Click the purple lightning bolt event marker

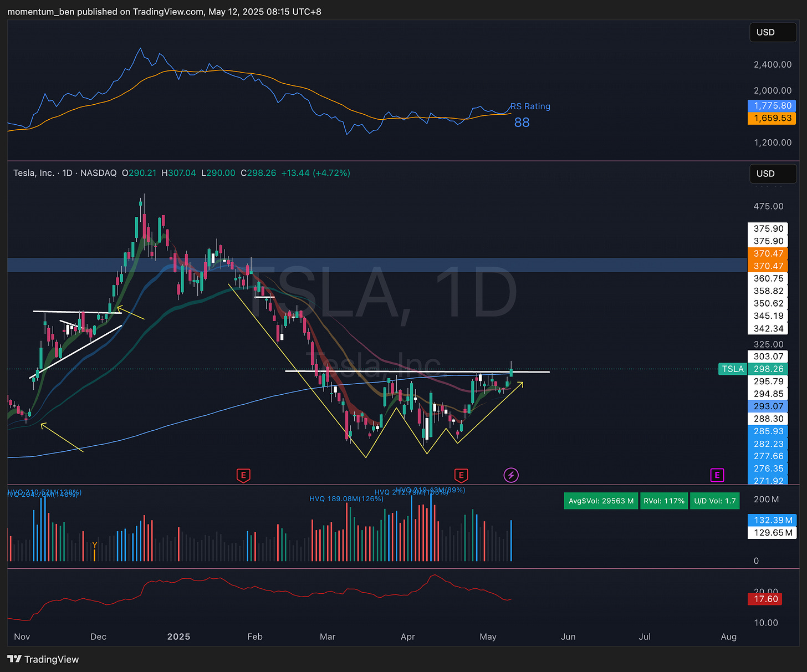[x=511, y=475]
